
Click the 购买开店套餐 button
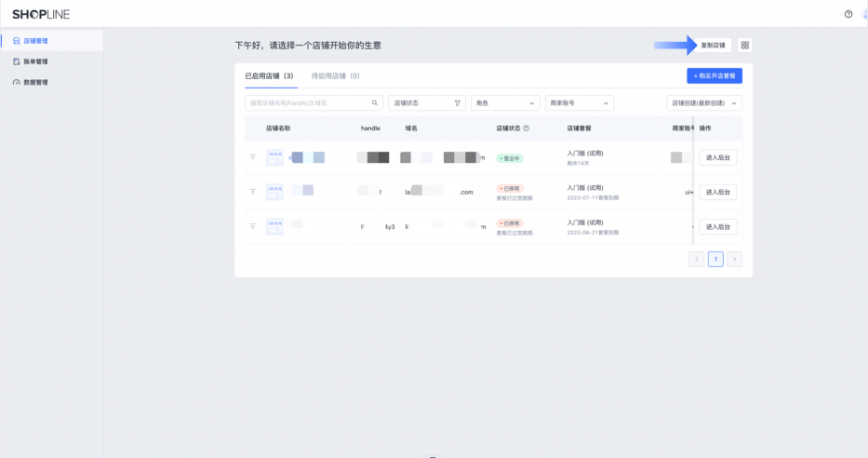point(714,75)
